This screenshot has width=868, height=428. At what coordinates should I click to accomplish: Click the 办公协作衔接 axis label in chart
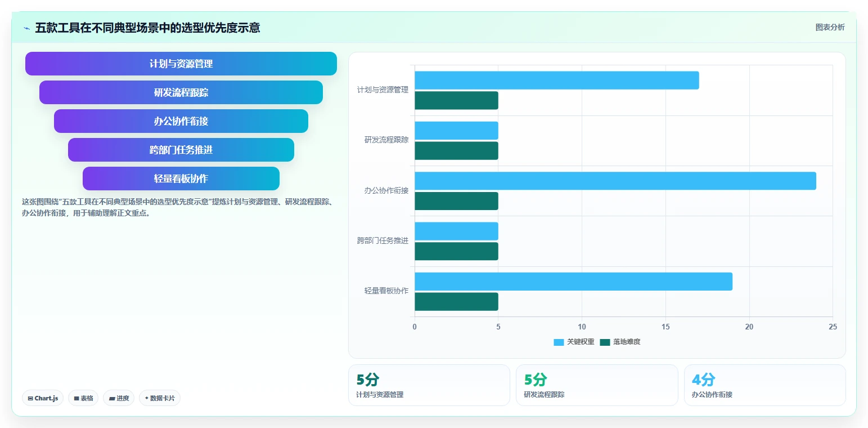tap(386, 190)
